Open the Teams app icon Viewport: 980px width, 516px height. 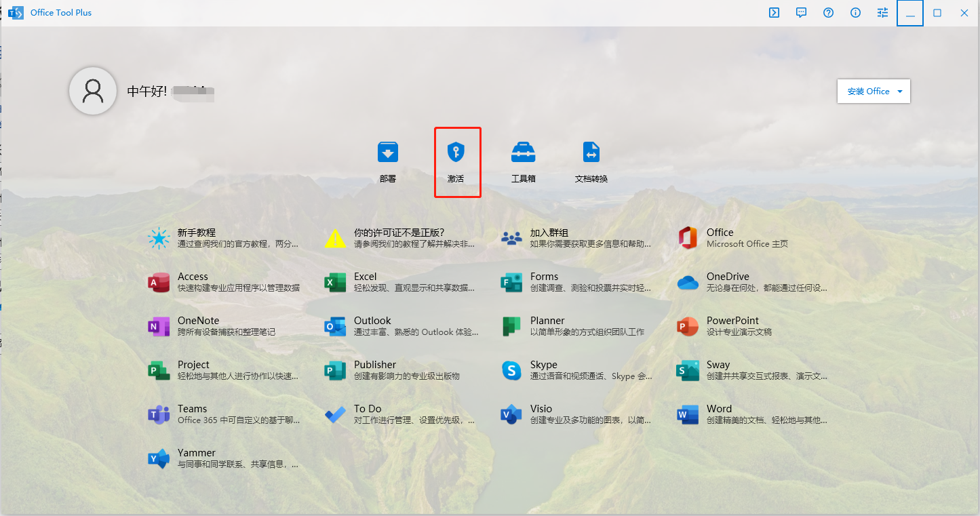pos(159,414)
